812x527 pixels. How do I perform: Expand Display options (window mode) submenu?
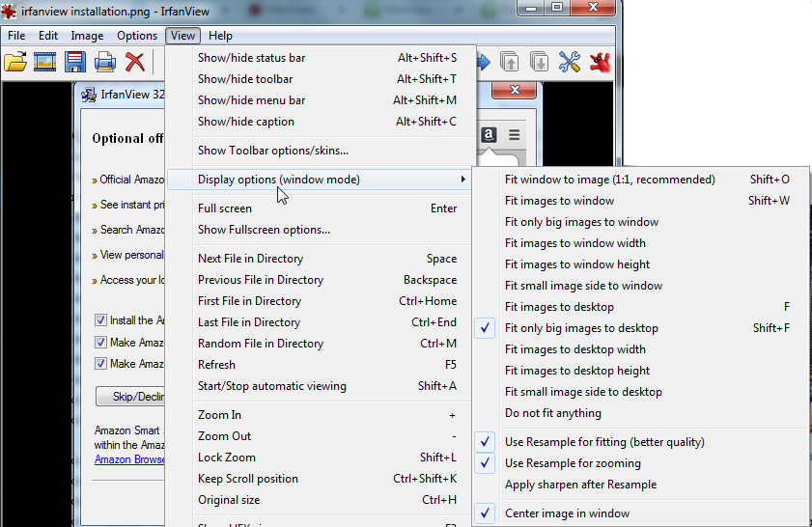[x=319, y=180]
